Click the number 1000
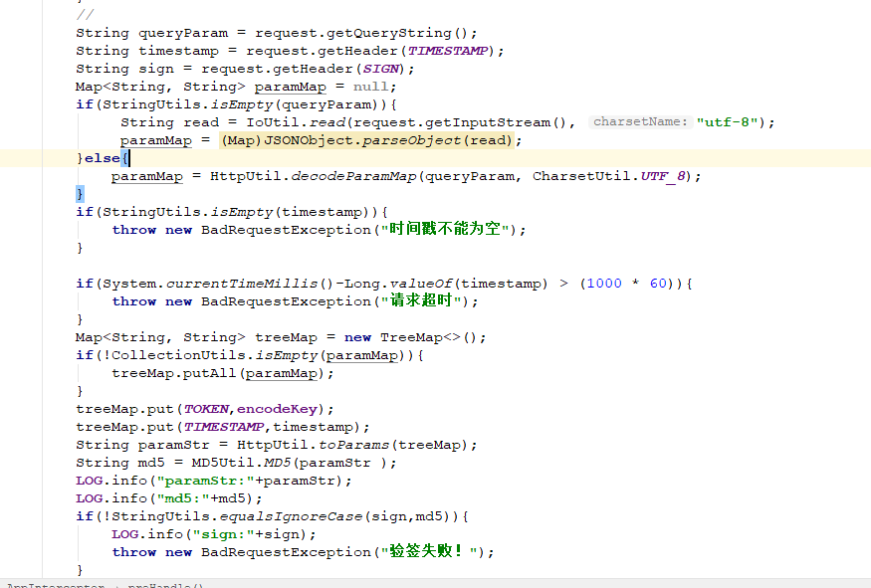Viewport: 871px width, 588px height. coord(604,284)
